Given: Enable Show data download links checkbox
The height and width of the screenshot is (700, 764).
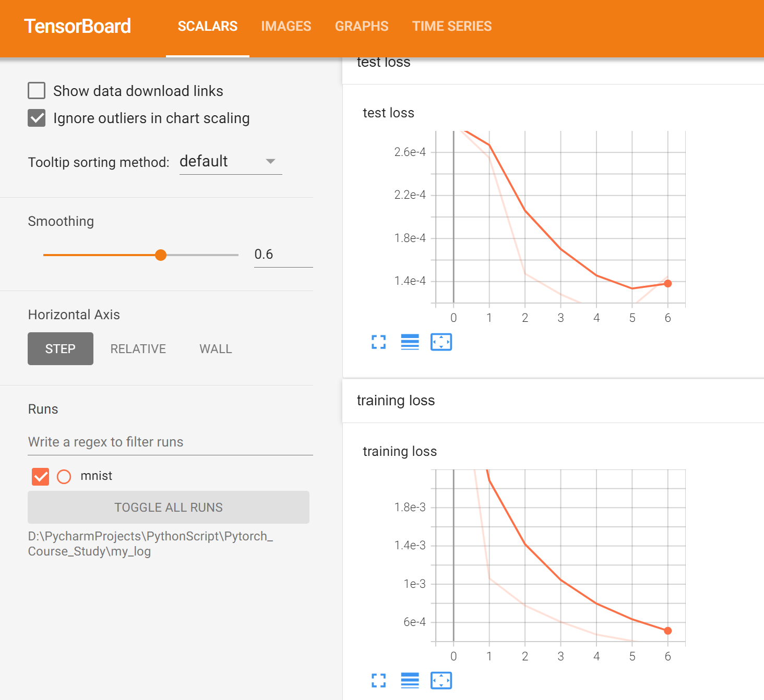Looking at the screenshot, I should (x=37, y=90).
